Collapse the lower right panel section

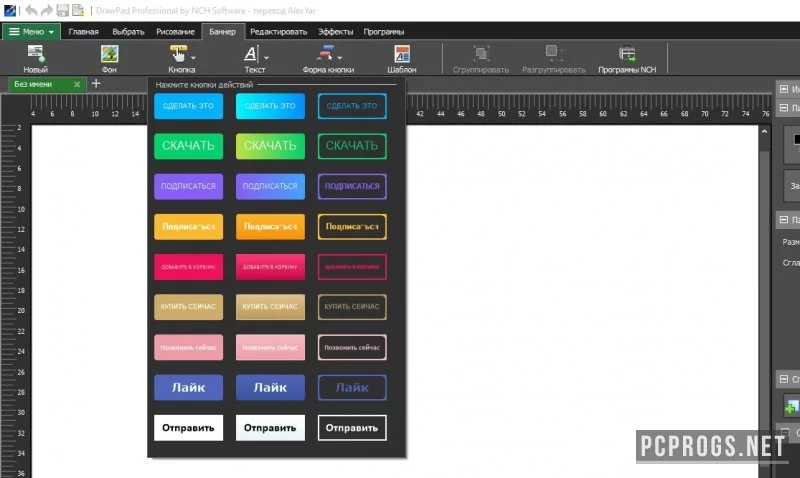tap(784, 379)
